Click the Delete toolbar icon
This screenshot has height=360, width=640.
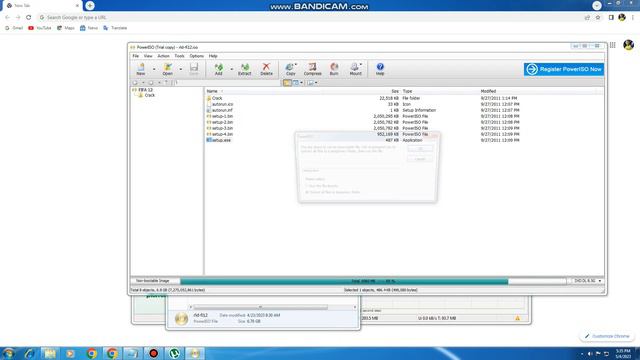pyautogui.click(x=266, y=69)
